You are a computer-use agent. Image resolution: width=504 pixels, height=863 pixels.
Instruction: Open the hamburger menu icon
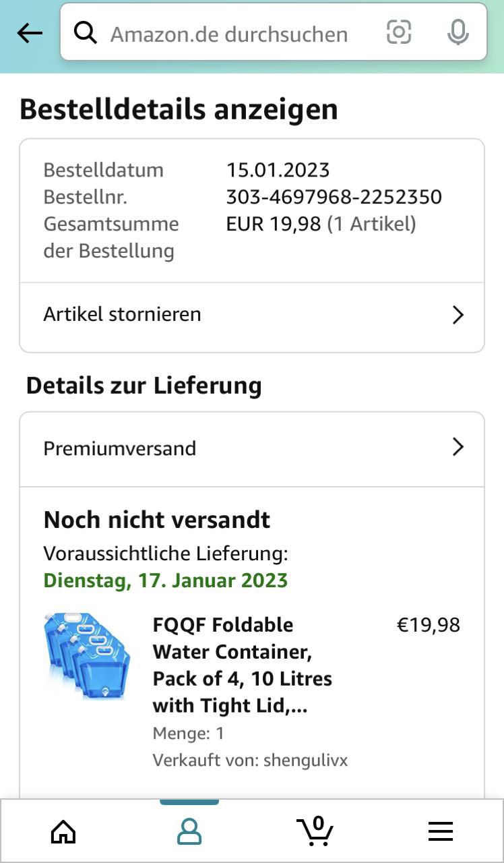click(441, 832)
